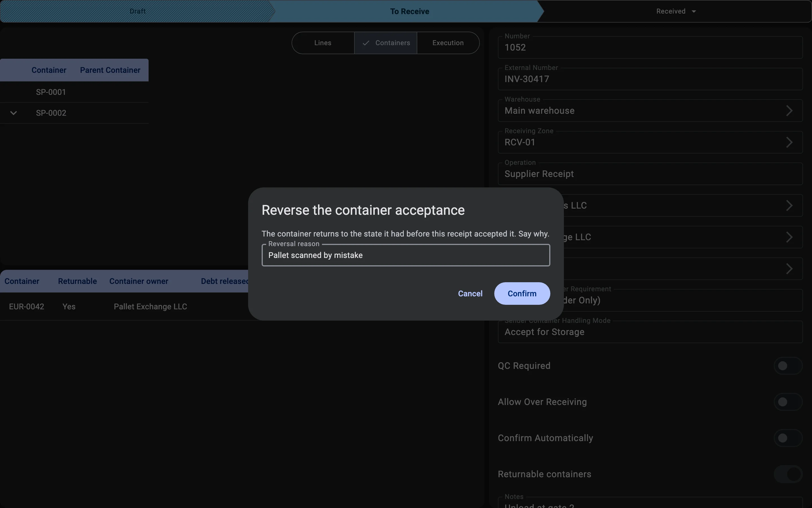This screenshot has width=812, height=508.
Task: Click the RCV-01 value
Action: tap(520, 142)
